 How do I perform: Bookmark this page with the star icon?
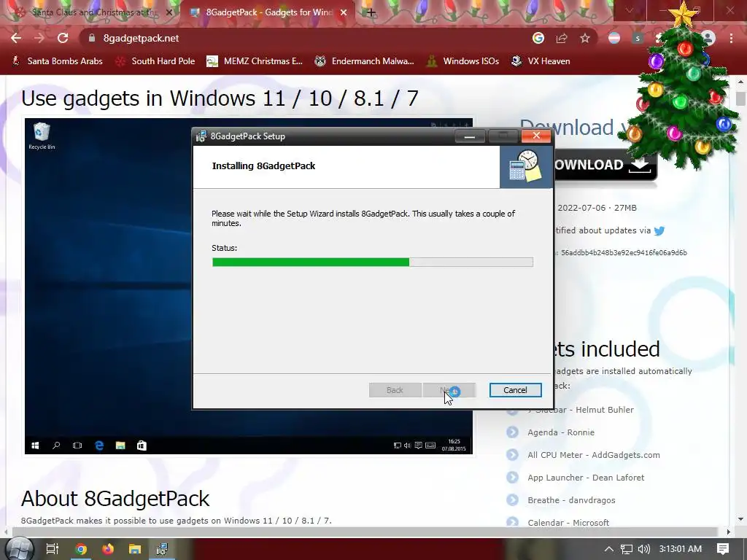coord(585,38)
